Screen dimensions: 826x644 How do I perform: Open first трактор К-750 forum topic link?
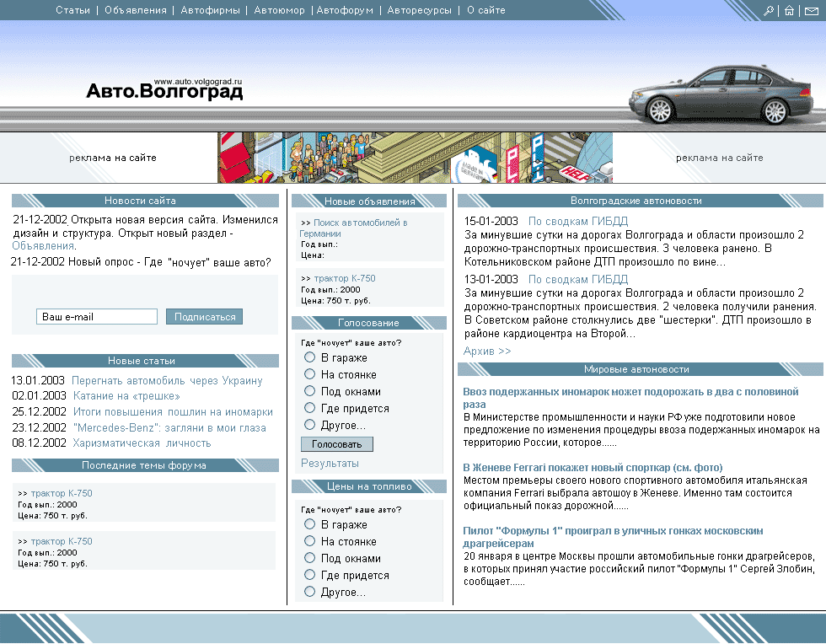click(61, 493)
